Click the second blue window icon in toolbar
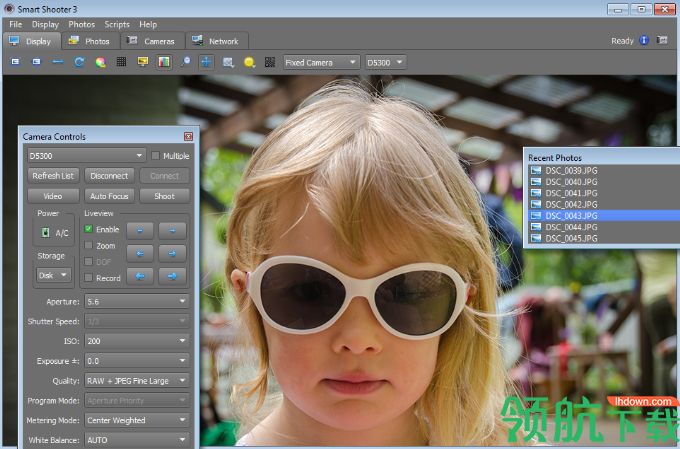The height and width of the screenshot is (449, 680). 36,62
